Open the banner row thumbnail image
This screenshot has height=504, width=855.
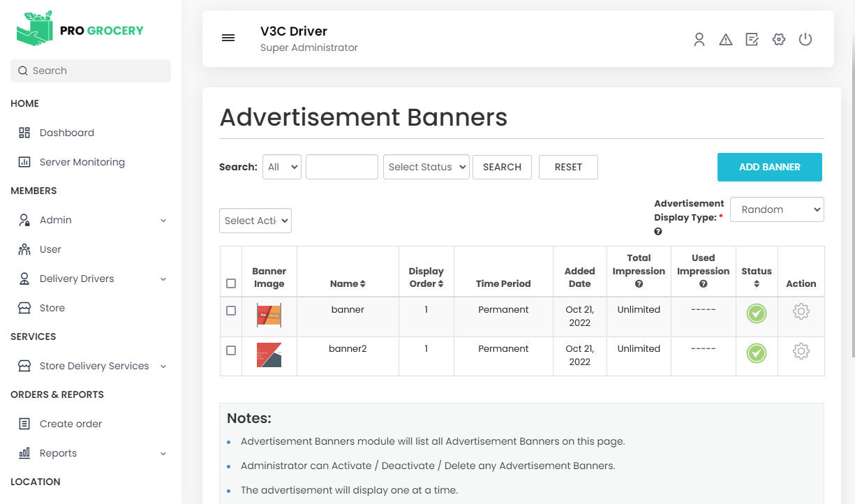point(269,316)
